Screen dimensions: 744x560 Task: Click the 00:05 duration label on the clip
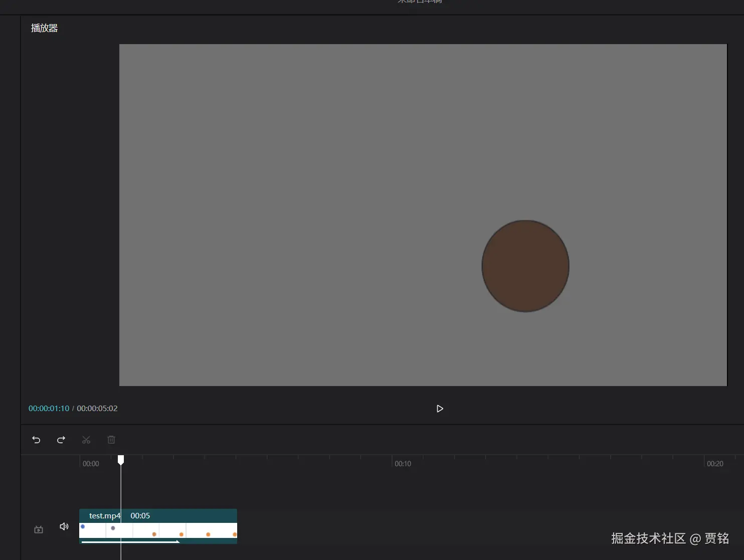point(140,516)
